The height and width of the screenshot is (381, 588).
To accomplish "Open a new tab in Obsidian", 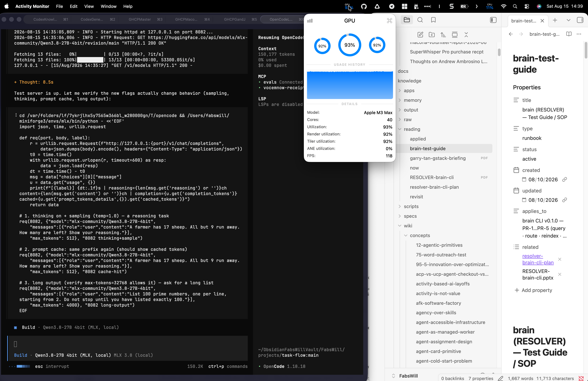I will pyautogui.click(x=555, y=20).
